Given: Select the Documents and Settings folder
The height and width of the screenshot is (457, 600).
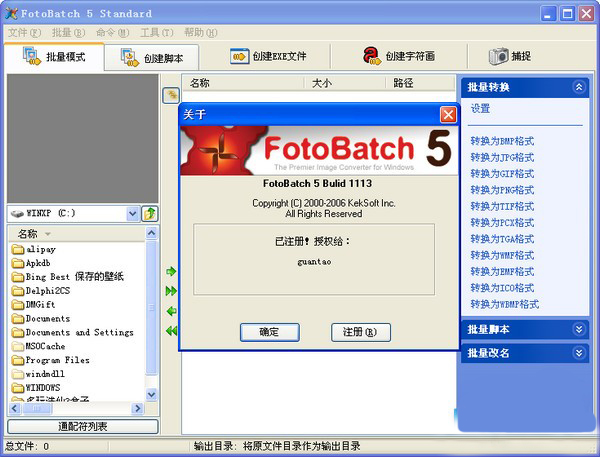Looking at the screenshot, I should tap(73, 332).
